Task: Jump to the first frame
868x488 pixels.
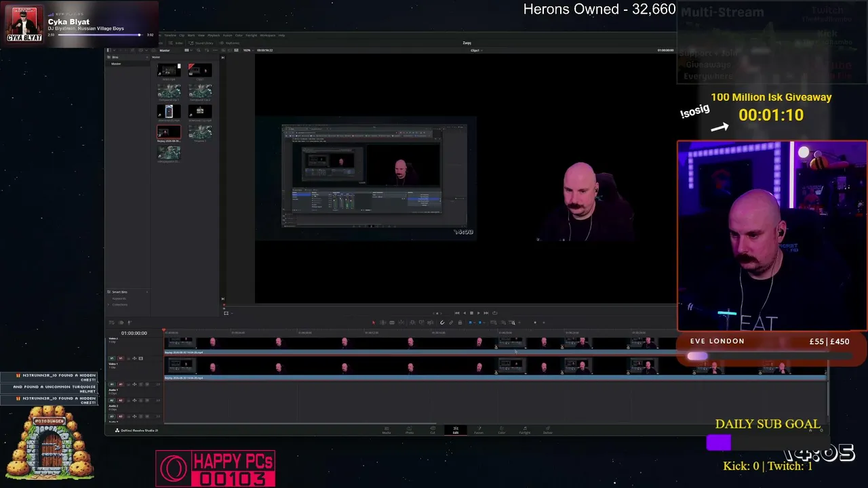Action: pos(456,313)
